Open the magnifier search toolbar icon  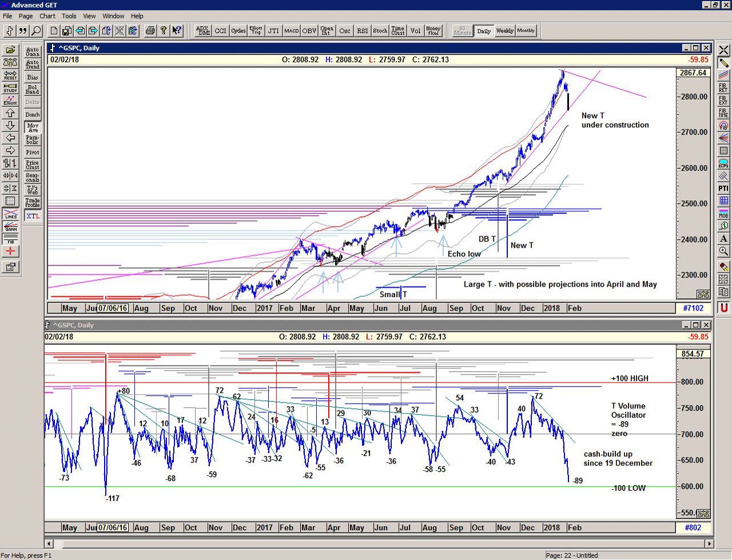click(x=36, y=31)
